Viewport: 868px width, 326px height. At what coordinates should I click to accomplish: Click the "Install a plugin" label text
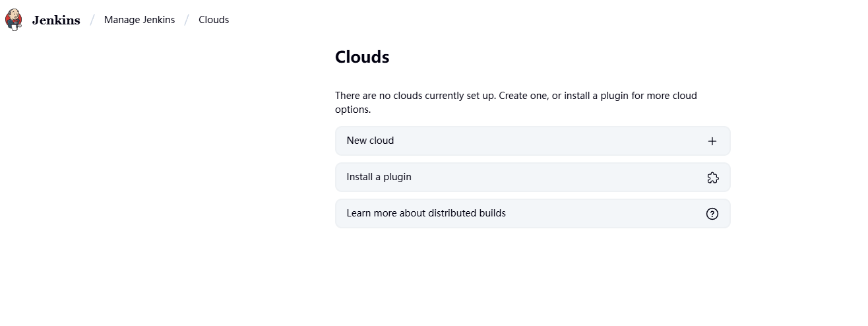(379, 177)
